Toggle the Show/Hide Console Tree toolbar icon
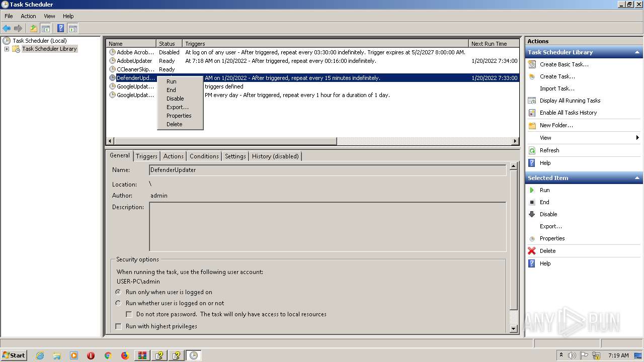Viewport: 644px width, 362px height. pos(46,29)
